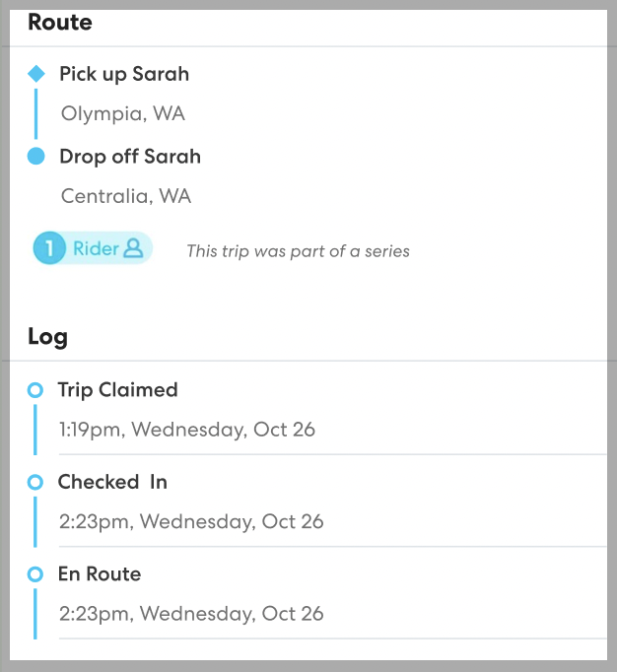617x672 pixels.
Task: Click the timestamp under Checked In
Action: click(x=190, y=521)
